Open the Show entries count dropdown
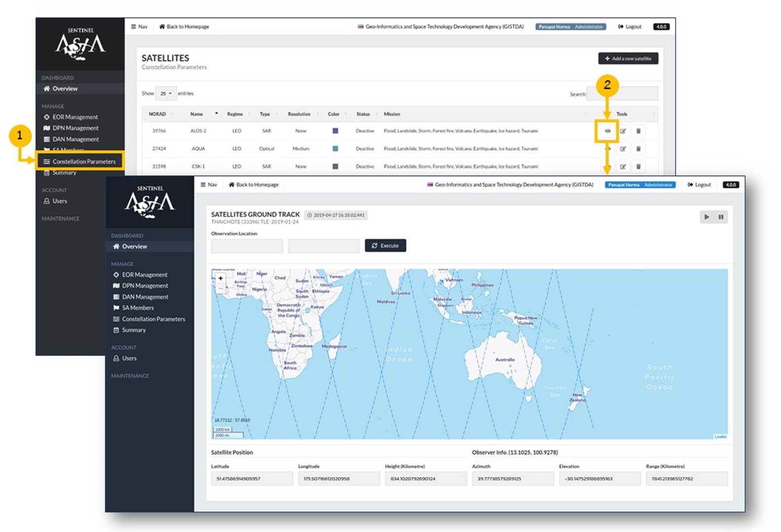Viewport: 781px width, 532px height. pyautogui.click(x=166, y=94)
